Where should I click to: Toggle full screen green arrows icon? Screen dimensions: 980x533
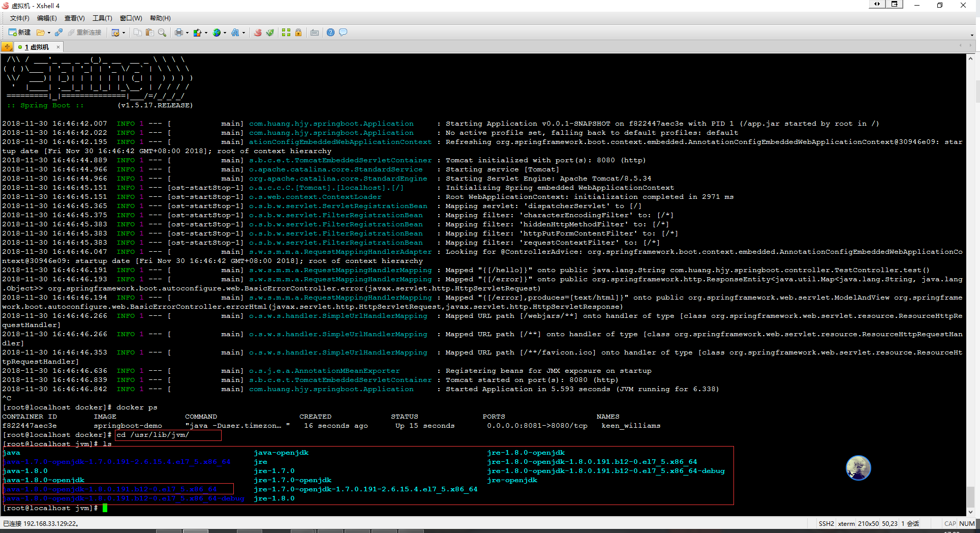[286, 33]
